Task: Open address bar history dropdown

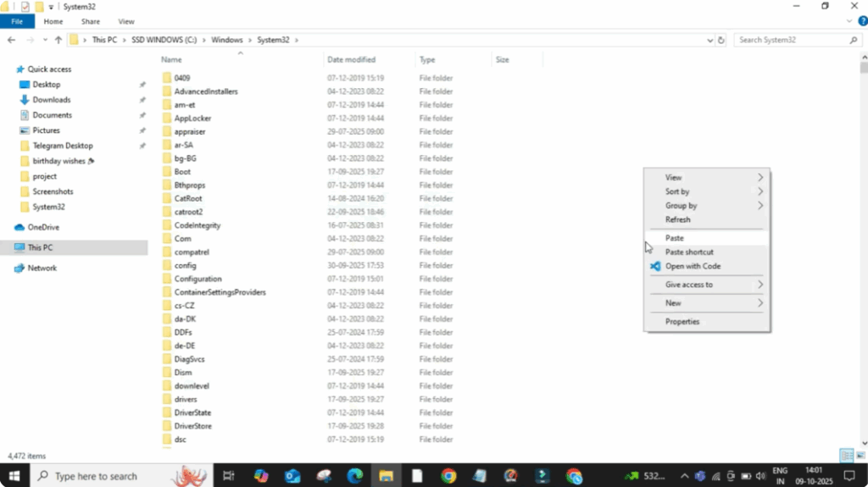Action: tap(709, 40)
